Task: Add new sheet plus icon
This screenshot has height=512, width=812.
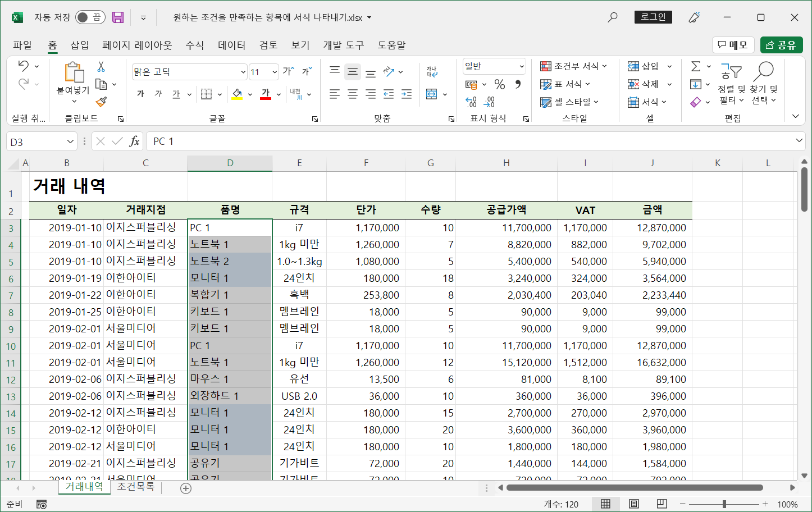Action: click(x=186, y=488)
